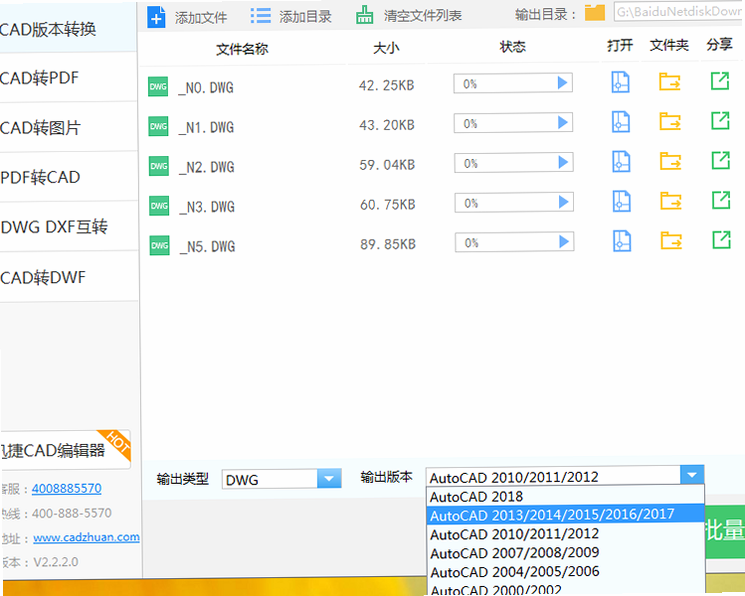Open converted file for _N5.DWG
745x596 pixels.
point(622,241)
